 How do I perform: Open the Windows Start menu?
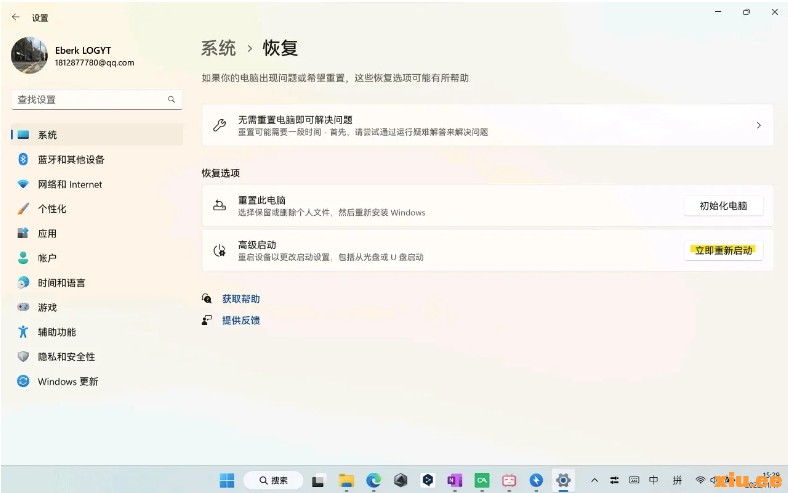(227, 480)
